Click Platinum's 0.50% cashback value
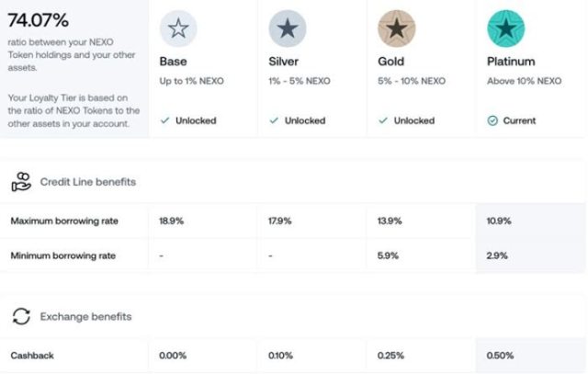Image resolution: width=588 pixels, height=374 pixels. pos(501,355)
